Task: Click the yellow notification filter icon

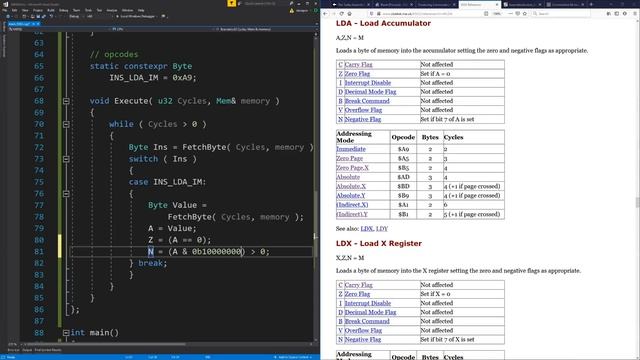Action: [x=231, y=3]
